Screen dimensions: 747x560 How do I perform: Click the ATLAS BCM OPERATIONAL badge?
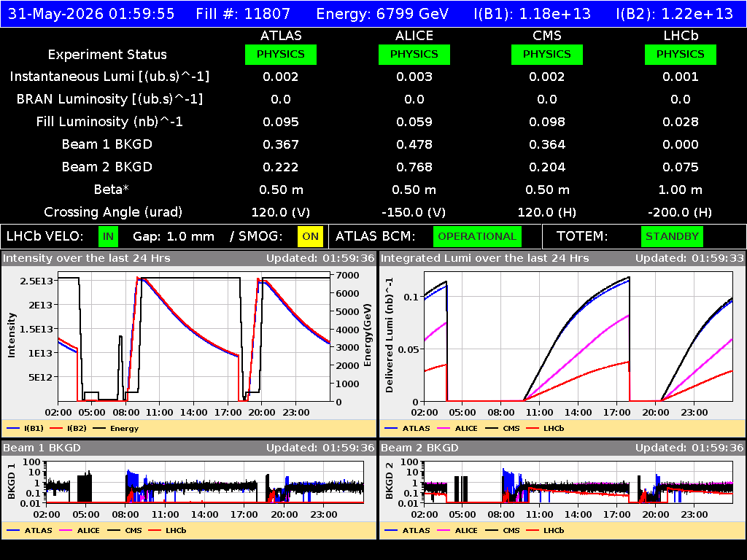tap(477, 236)
